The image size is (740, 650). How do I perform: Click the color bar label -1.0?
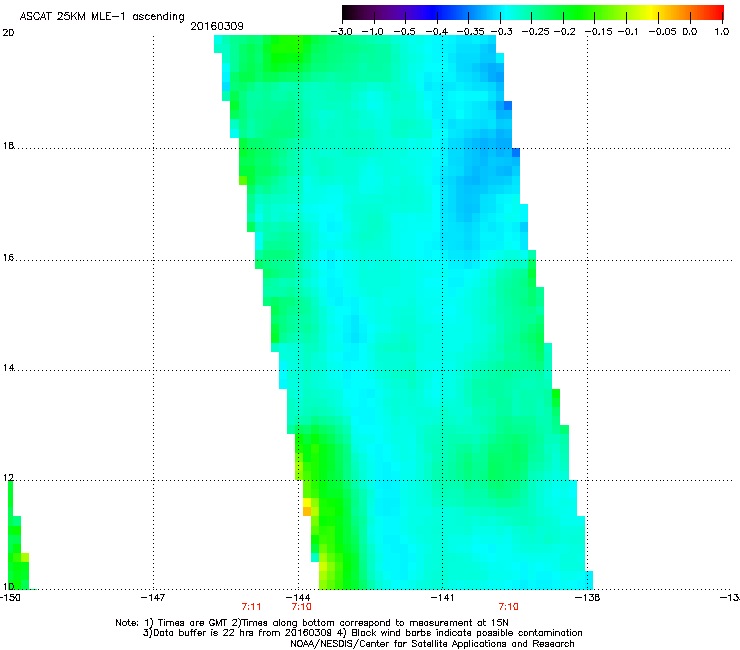[372, 32]
